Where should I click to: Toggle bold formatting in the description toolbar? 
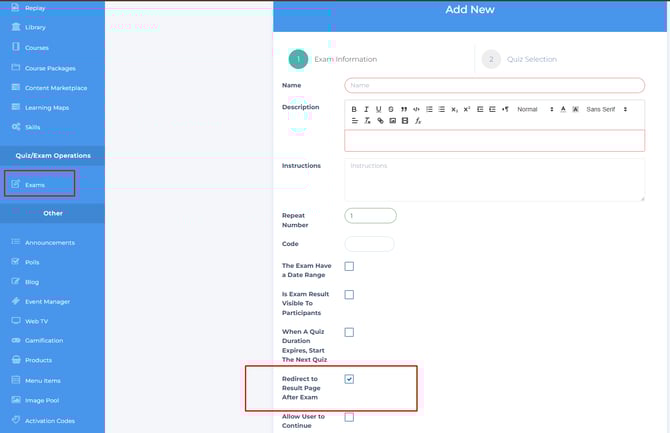tap(354, 109)
